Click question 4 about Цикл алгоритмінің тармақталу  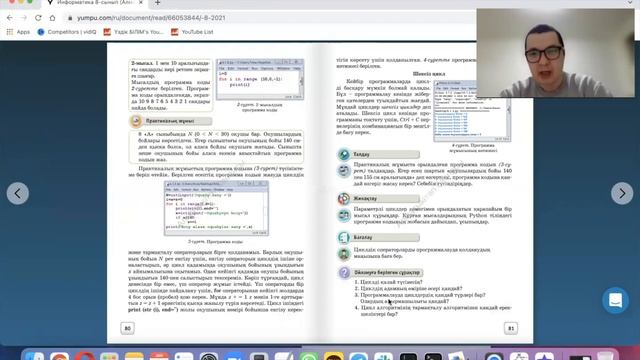pyautogui.click(x=433, y=311)
